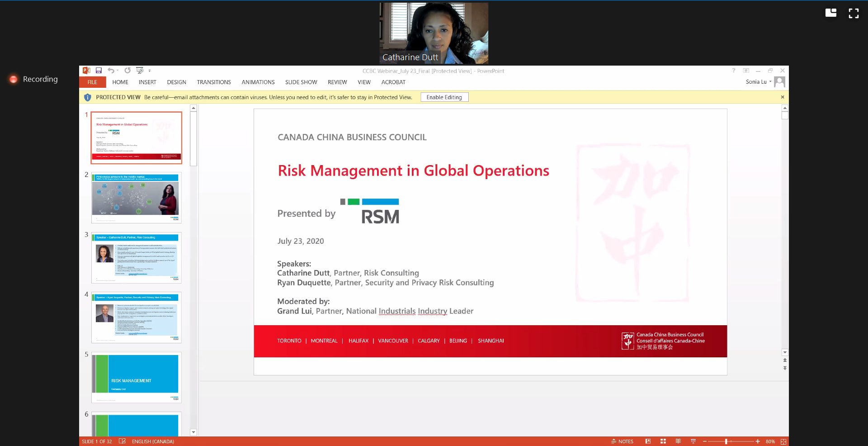
Task: Click the Save icon in quick access toolbar
Action: [x=99, y=71]
